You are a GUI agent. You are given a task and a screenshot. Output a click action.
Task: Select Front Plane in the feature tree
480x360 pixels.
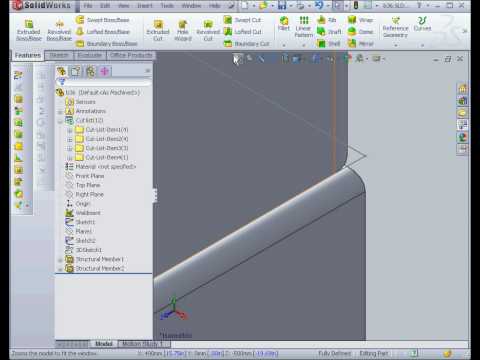85,176
